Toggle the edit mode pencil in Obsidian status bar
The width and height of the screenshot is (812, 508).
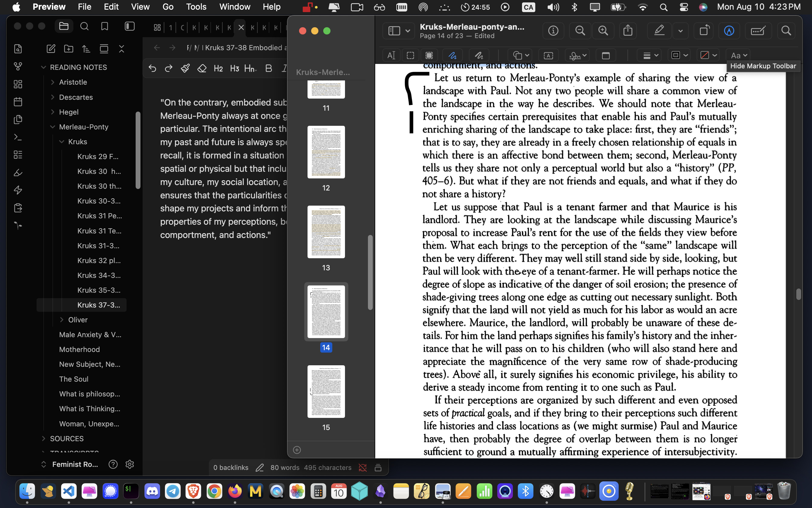pos(259,468)
